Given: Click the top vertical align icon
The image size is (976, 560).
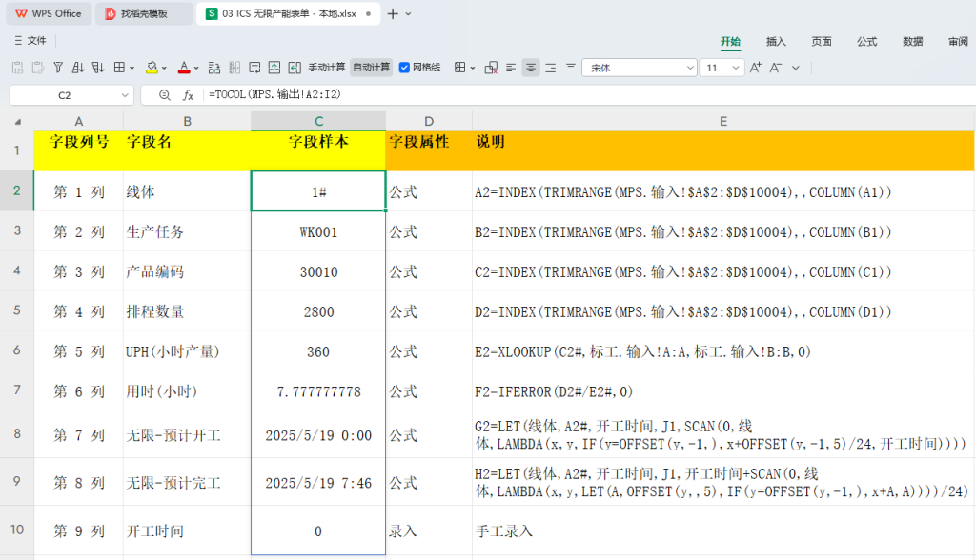Looking at the screenshot, I should (571, 66).
